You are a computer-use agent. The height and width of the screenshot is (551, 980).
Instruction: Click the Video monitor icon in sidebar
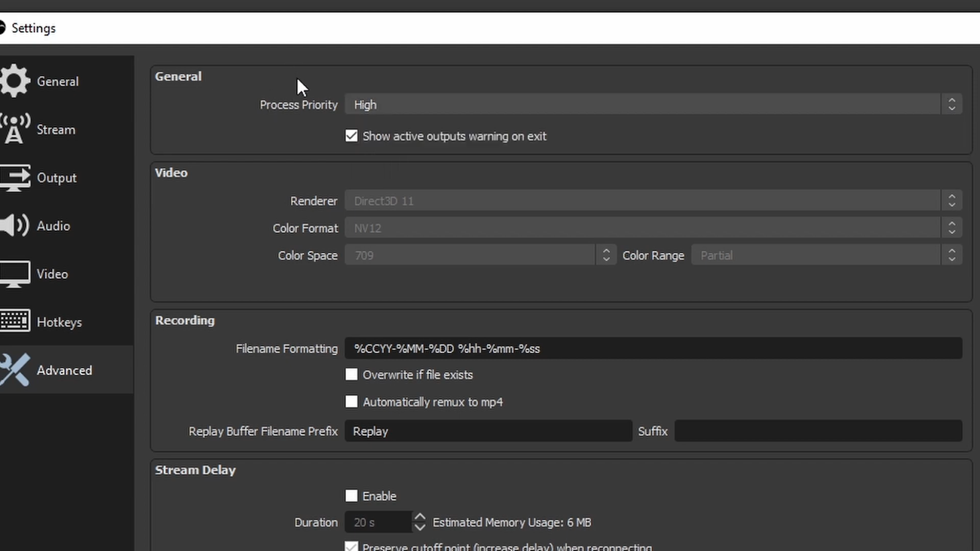tap(15, 274)
